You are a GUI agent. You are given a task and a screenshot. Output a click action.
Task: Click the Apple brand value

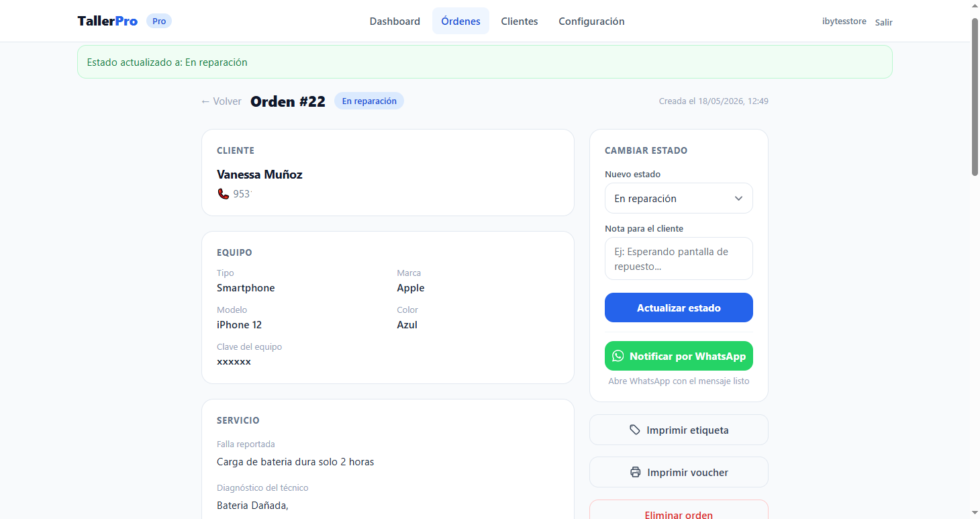[x=411, y=288]
